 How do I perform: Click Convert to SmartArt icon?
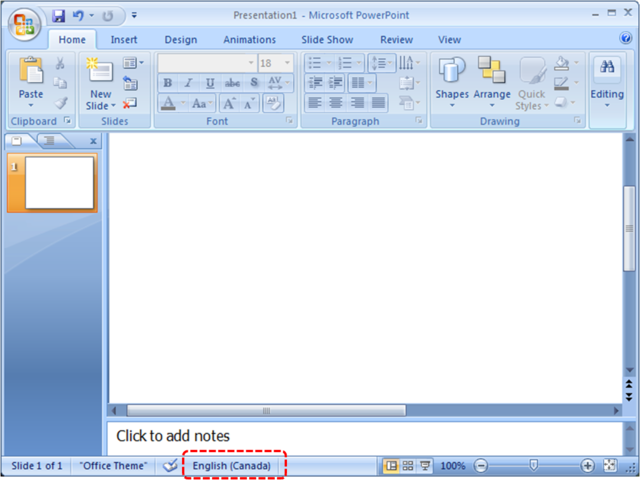click(x=409, y=103)
